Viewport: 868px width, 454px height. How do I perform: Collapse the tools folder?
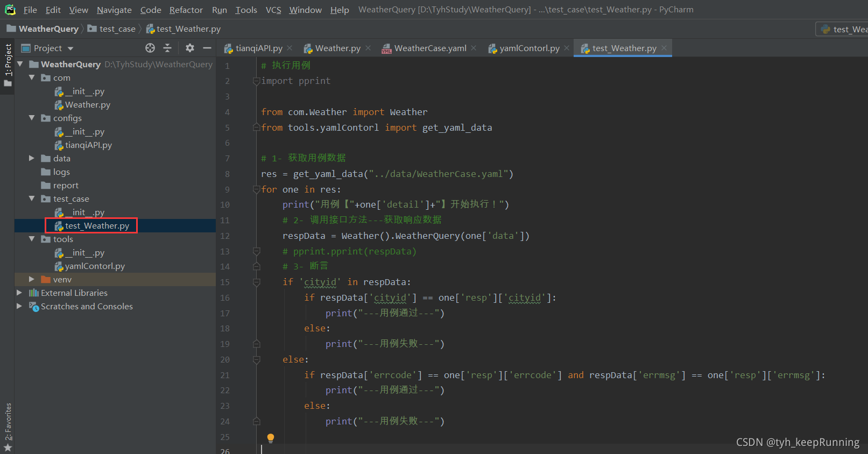pos(32,239)
